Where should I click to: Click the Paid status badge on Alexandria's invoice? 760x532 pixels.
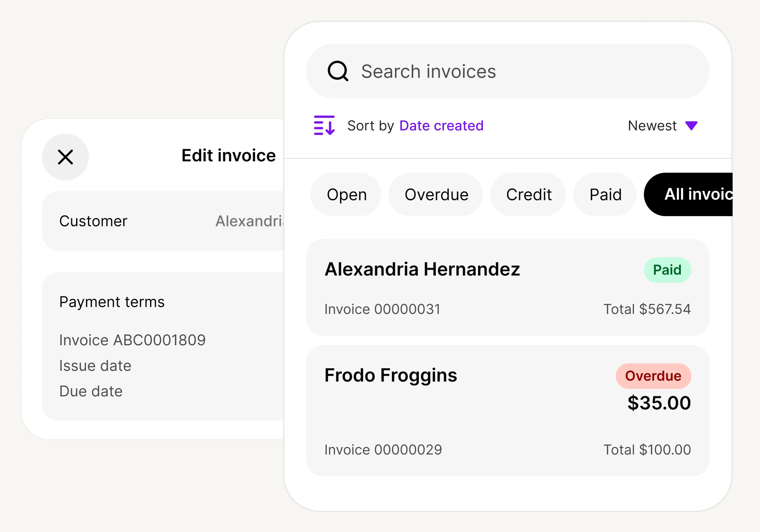667,269
